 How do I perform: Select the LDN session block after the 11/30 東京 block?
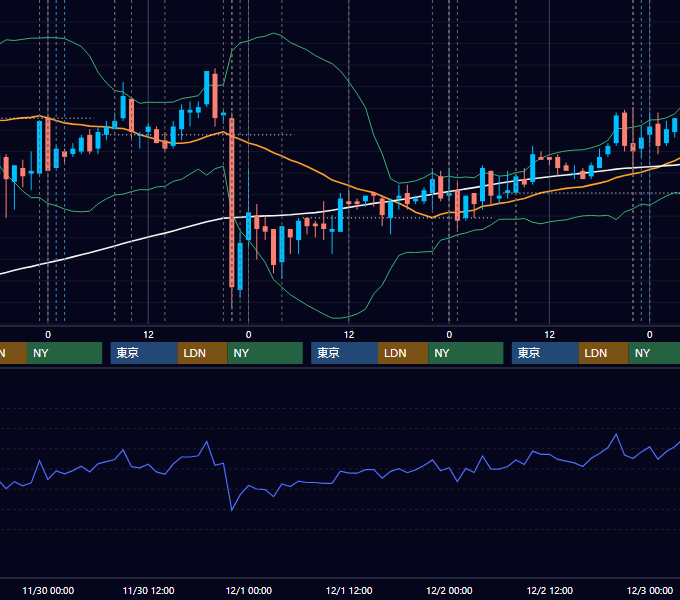(203, 353)
